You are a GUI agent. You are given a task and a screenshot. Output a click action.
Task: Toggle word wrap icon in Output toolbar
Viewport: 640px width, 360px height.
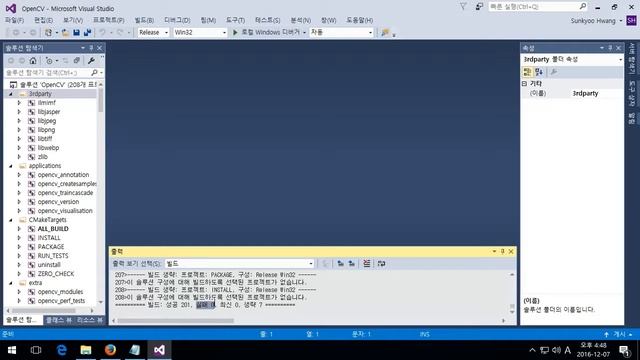(381, 263)
